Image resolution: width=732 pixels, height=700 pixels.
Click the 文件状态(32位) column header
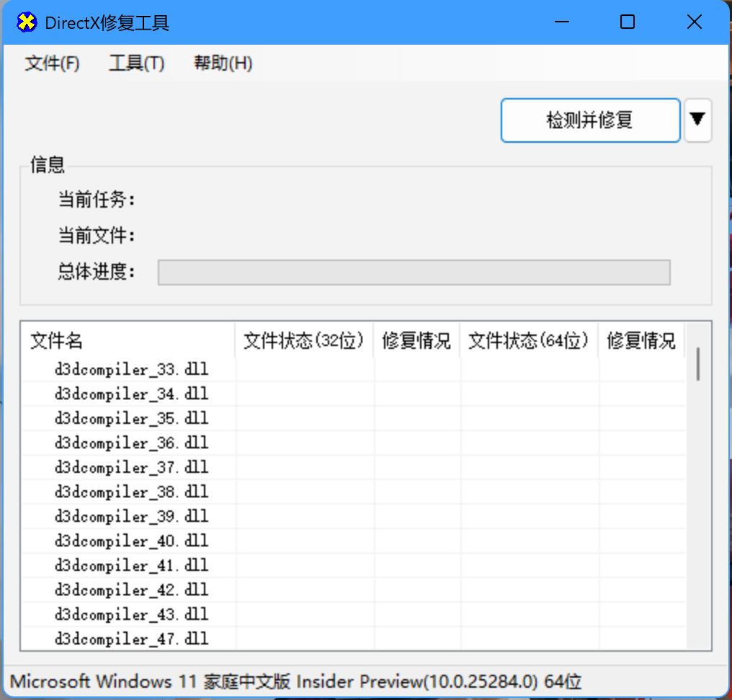[x=304, y=340]
